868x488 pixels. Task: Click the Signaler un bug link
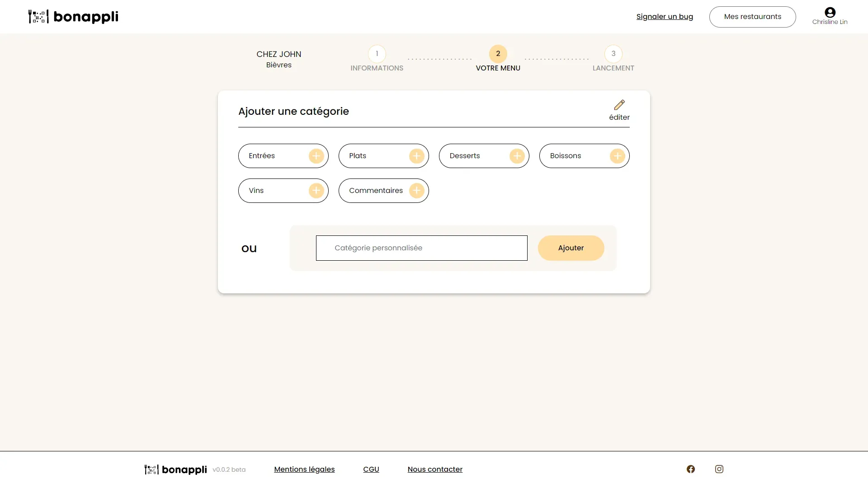click(665, 17)
